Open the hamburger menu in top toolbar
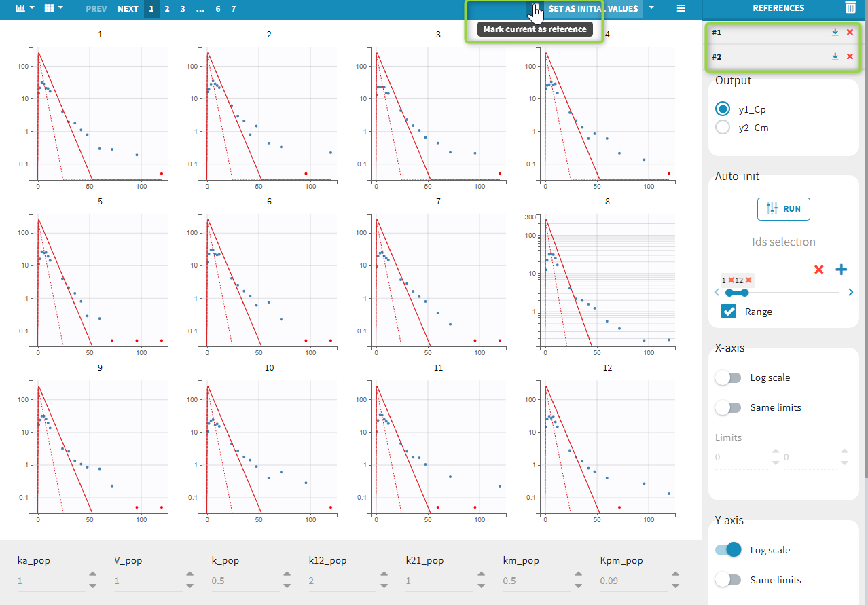868x605 pixels. (681, 9)
